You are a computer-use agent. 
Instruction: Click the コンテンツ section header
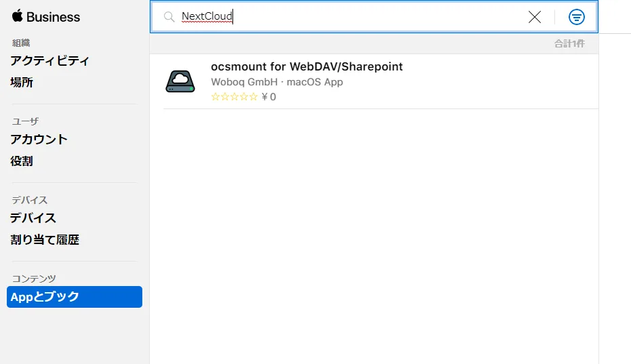[x=34, y=279]
